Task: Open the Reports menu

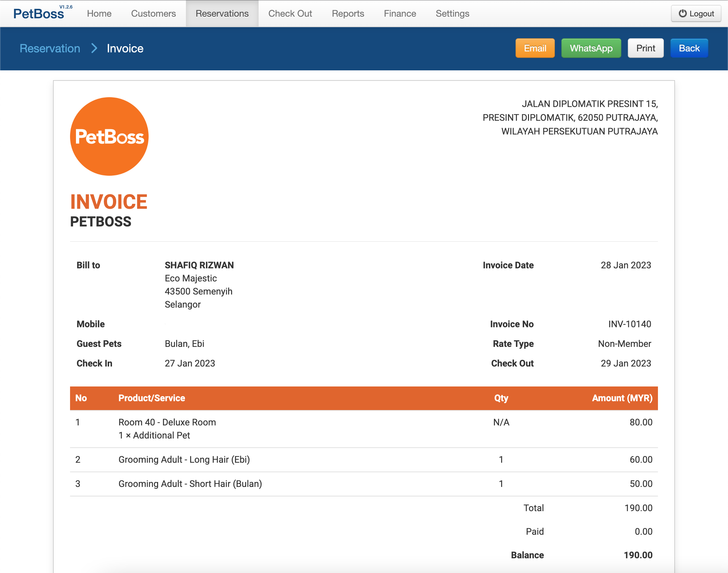Action: click(348, 13)
